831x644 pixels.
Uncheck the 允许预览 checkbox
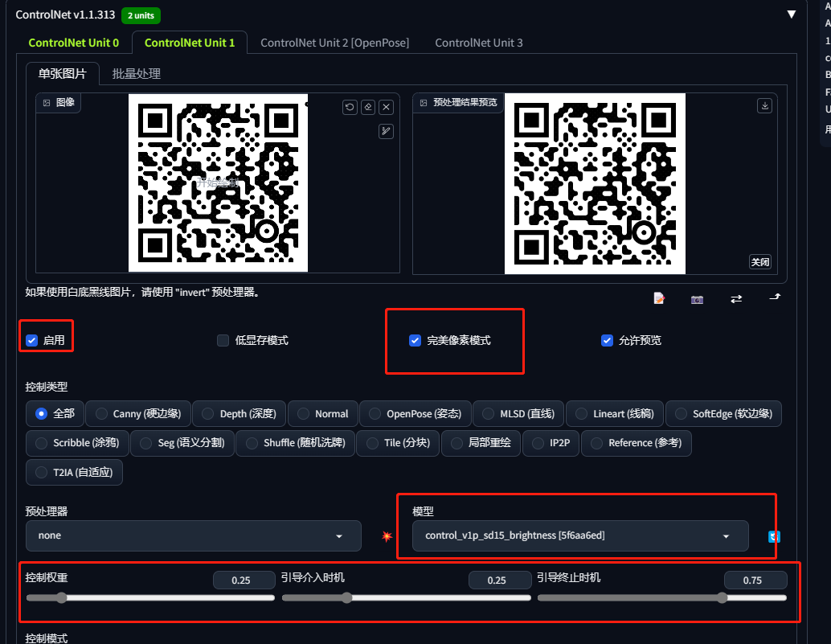607,340
